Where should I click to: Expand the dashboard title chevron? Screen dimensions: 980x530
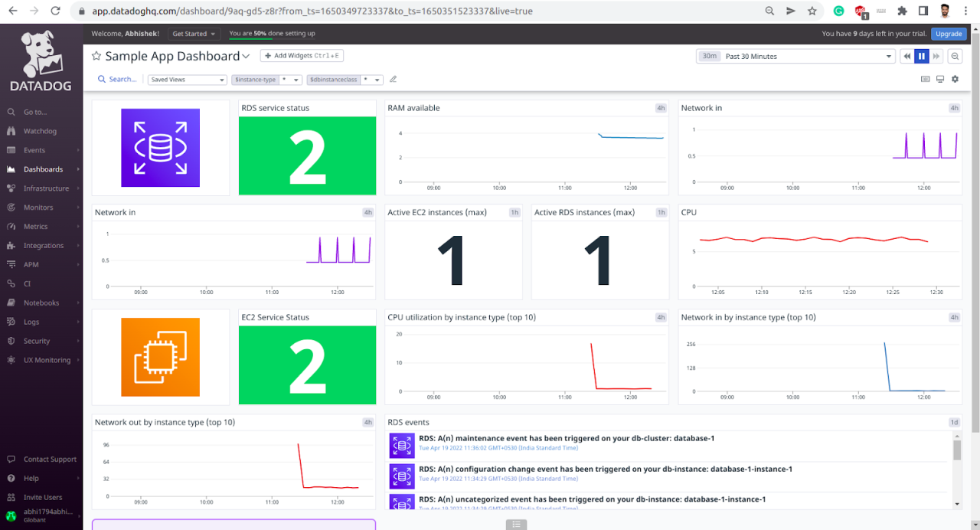(246, 57)
